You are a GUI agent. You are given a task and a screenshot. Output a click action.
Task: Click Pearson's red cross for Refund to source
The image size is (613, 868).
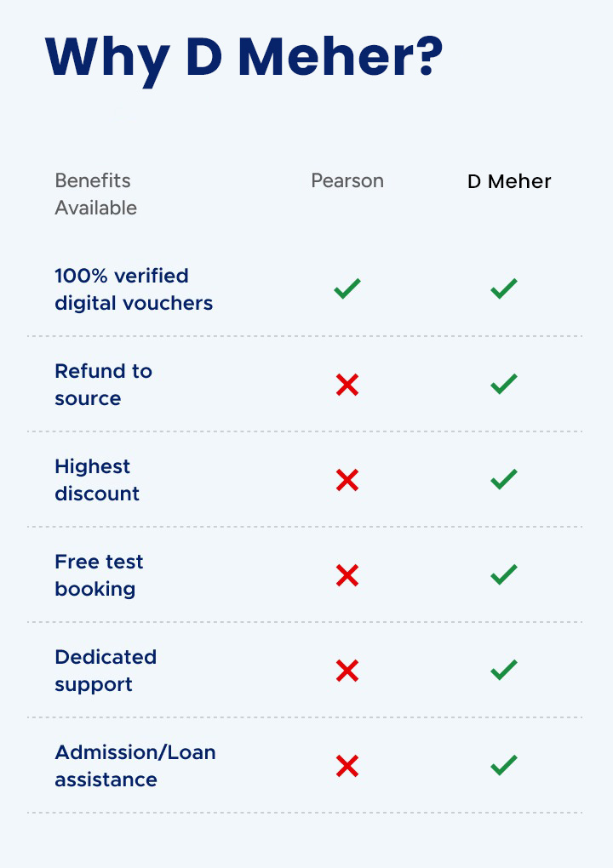click(347, 385)
